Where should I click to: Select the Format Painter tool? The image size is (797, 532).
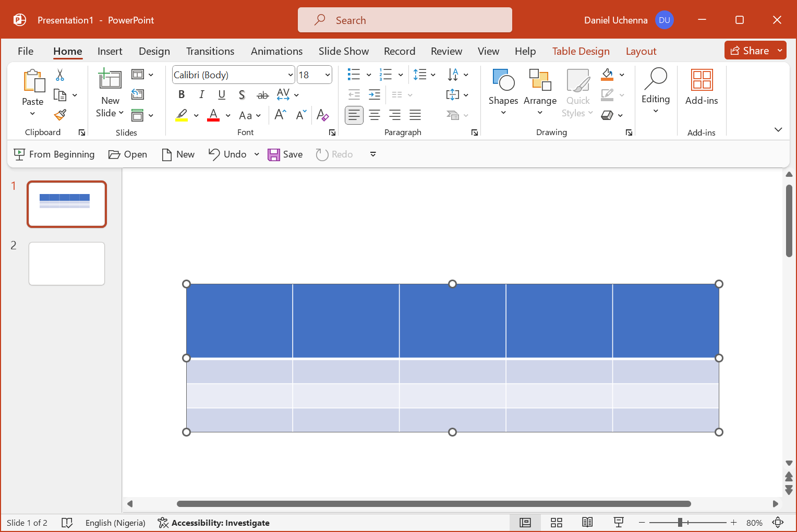click(x=60, y=114)
